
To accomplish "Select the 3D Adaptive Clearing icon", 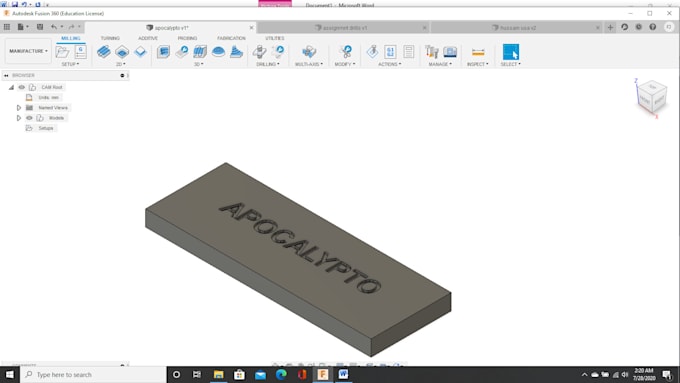I will [163, 52].
